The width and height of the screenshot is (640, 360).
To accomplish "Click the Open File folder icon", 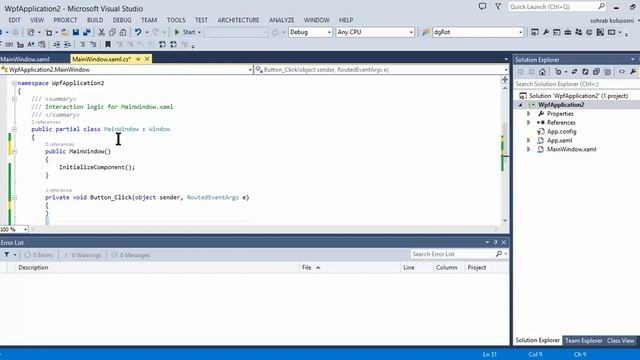I will coord(64,32).
